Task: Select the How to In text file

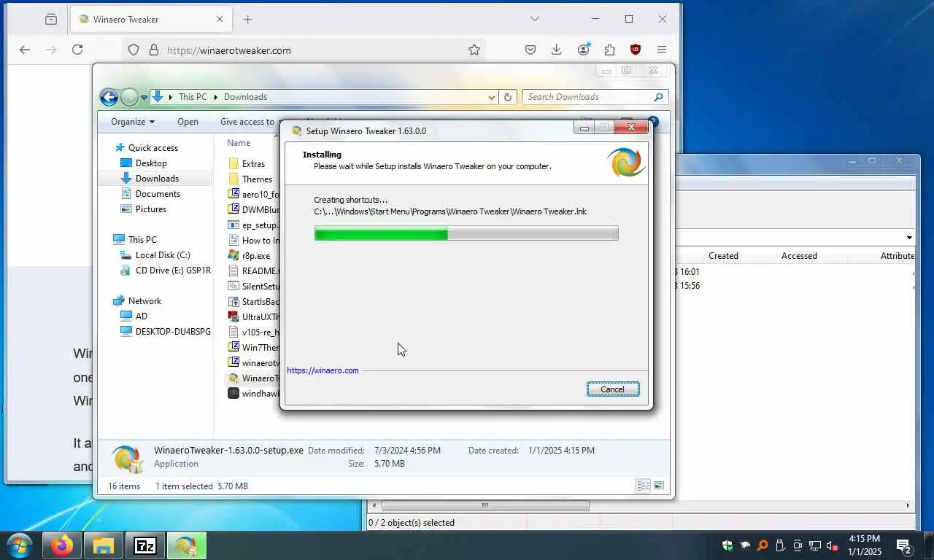Action: (x=260, y=241)
